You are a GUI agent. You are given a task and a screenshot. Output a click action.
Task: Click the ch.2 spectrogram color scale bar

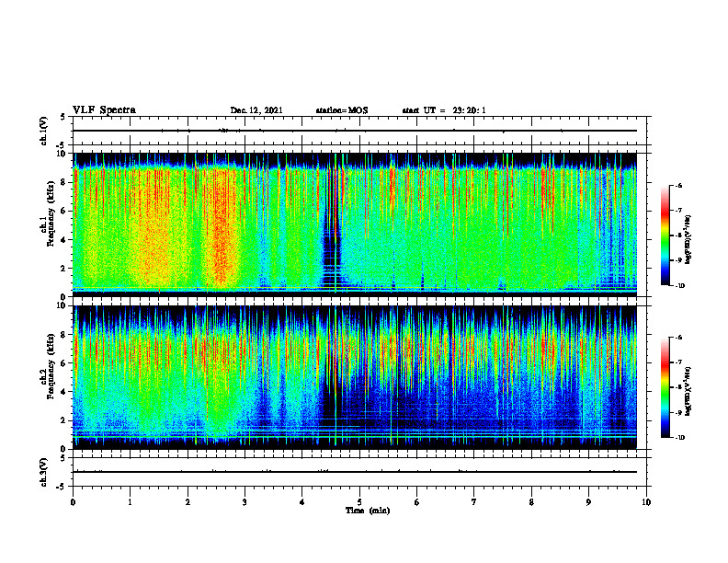click(x=665, y=387)
